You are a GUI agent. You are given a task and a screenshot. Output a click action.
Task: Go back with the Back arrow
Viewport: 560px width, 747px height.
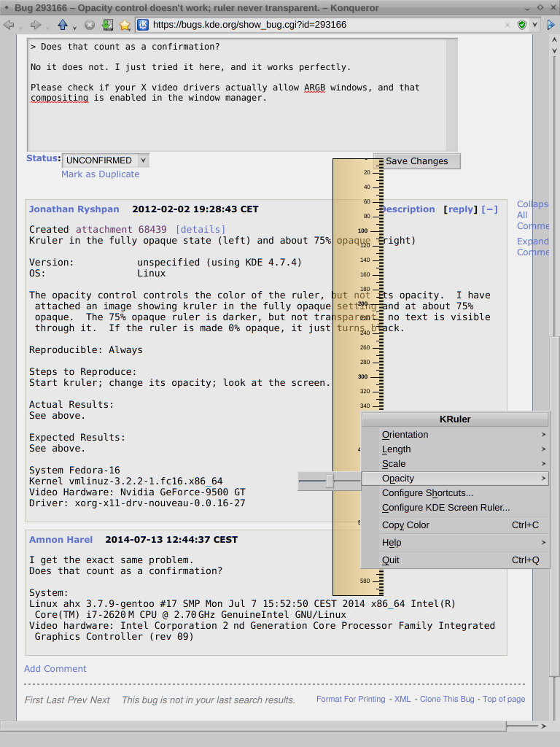coord(9,25)
